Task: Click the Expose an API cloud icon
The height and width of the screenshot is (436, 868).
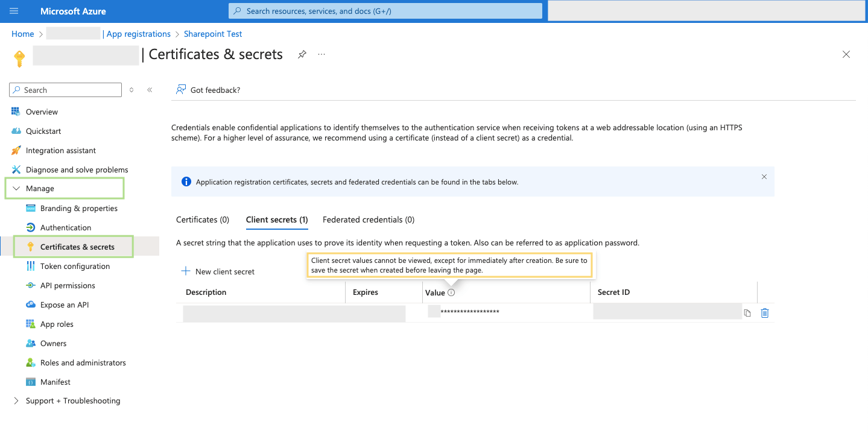Action: [31, 305]
